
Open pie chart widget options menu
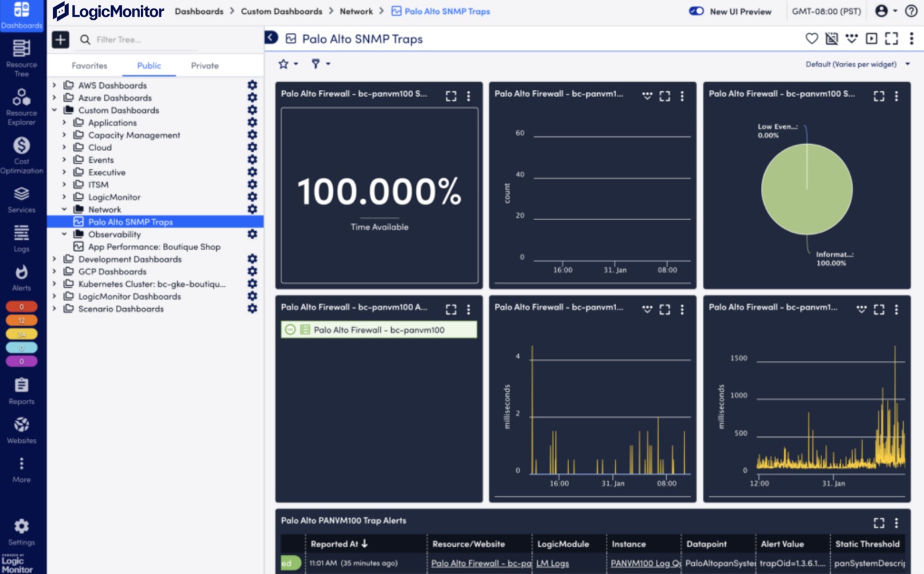pyautogui.click(x=896, y=96)
